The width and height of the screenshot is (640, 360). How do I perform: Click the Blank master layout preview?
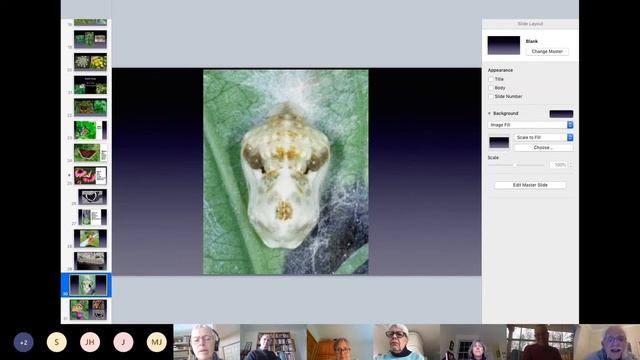pyautogui.click(x=504, y=45)
